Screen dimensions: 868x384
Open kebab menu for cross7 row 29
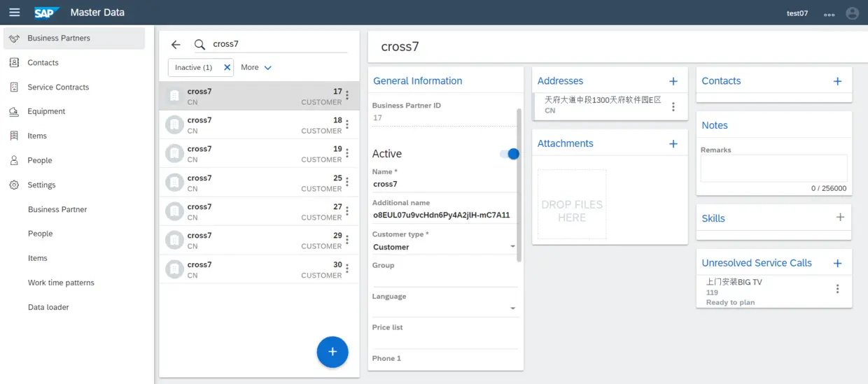pos(347,240)
